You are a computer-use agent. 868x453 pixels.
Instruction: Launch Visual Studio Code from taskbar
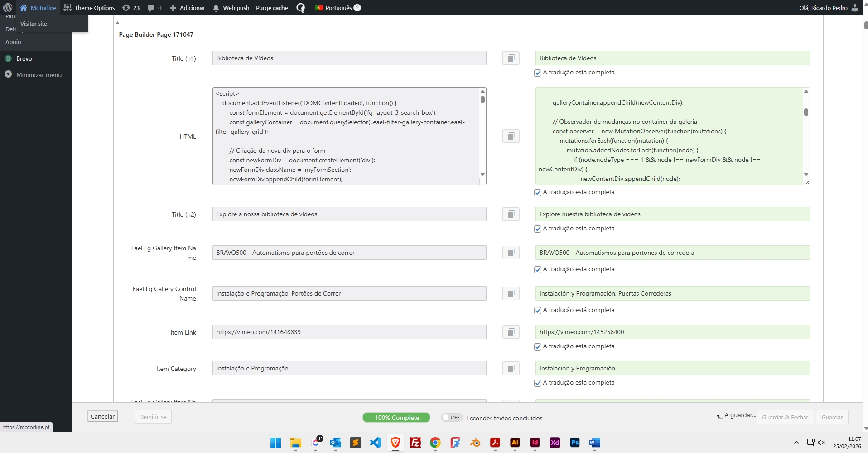376,443
